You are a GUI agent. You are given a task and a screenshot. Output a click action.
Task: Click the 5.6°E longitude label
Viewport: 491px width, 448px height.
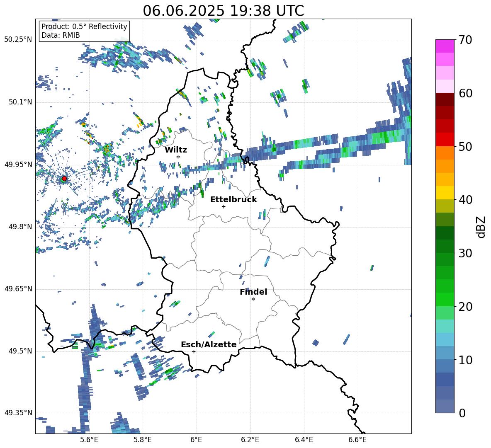tap(89, 440)
